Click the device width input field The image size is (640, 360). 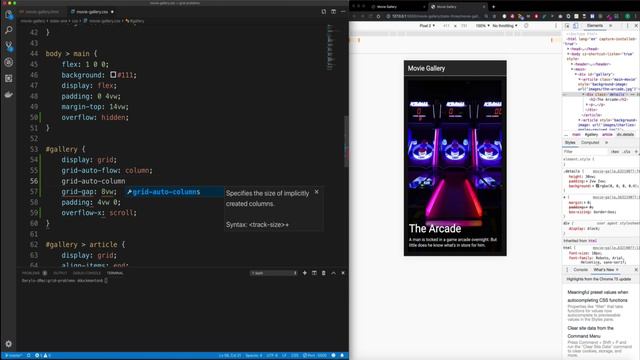pos(446,26)
